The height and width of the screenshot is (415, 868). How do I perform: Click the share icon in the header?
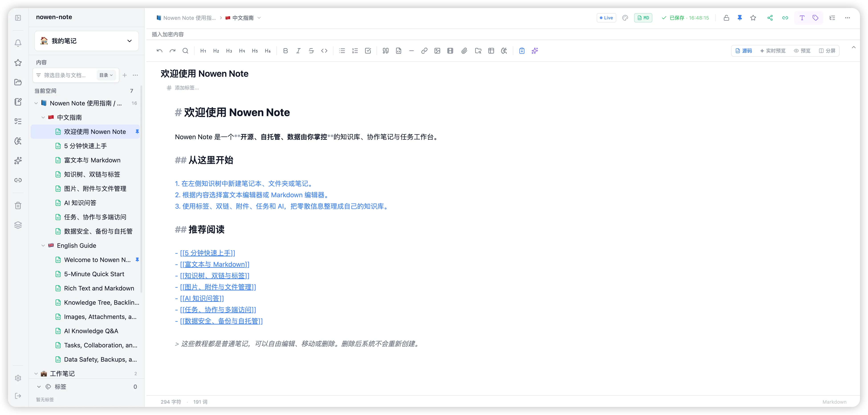pyautogui.click(x=770, y=18)
